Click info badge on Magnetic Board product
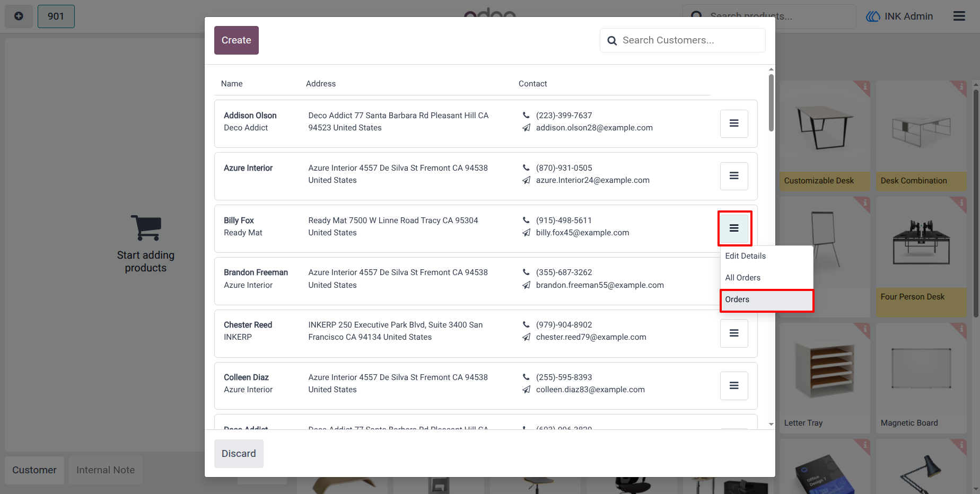The image size is (980, 494). click(x=960, y=329)
